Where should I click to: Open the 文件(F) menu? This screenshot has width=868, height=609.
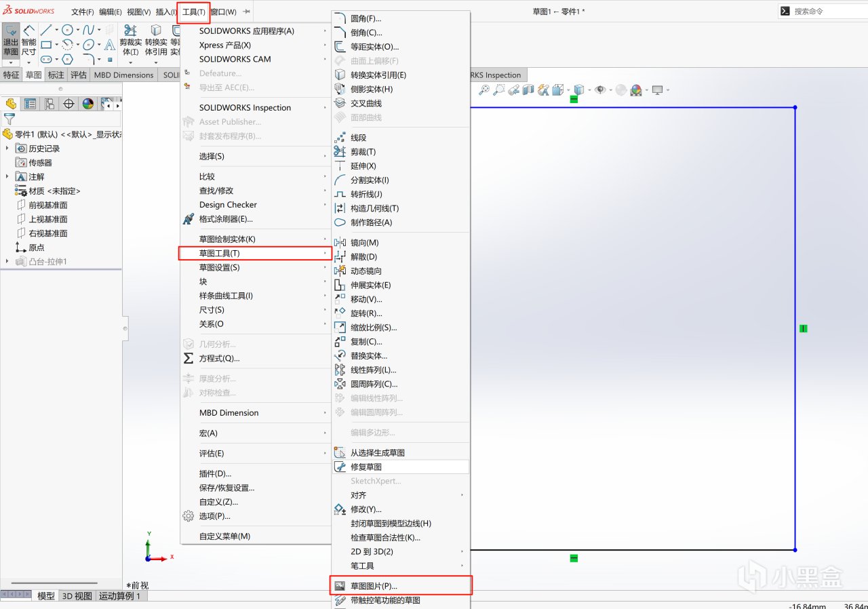tap(83, 12)
